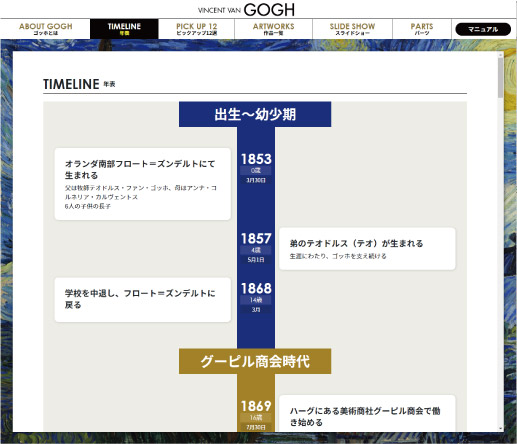Go to PICK UP 12 tab
Screen dimensions: 517x444
197,29
